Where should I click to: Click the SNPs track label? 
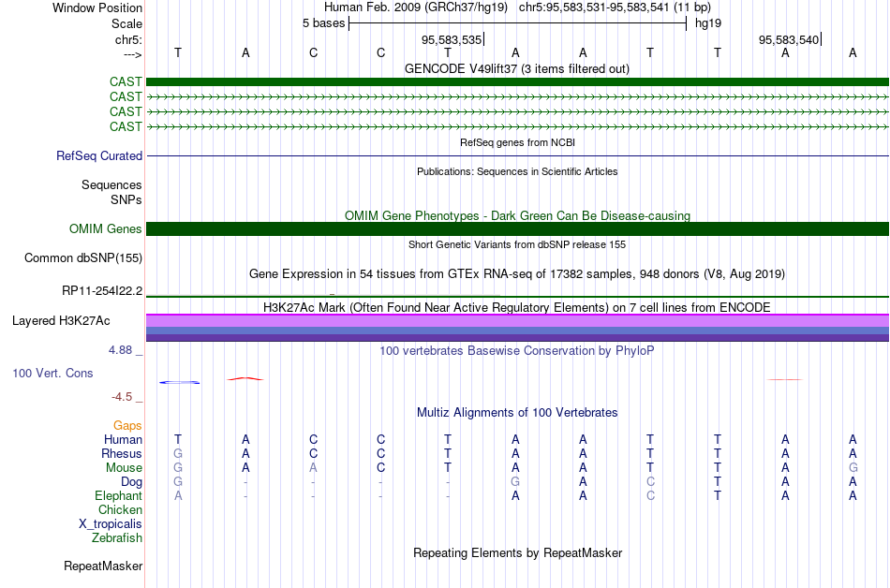point(126,199)
